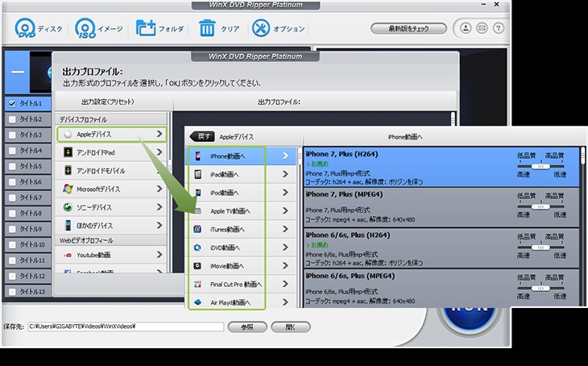Image resolution: width=588 pixels, height=366 pixels.
Task: Click the 保存先 destination path field
Action: tap(126, 326)
